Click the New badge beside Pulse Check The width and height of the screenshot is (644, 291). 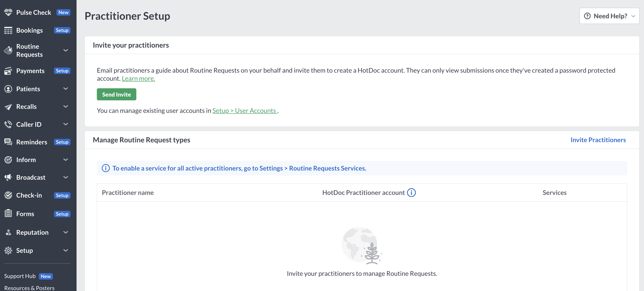[x=64, y=13]
